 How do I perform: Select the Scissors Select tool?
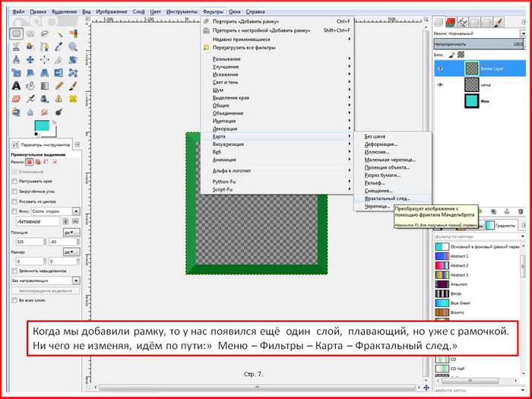pyautogui.click(x=16, y=47)
